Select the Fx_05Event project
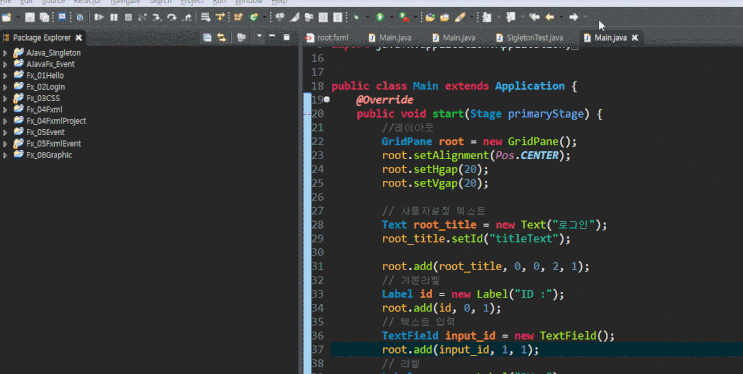Viewport: 743px width, 374px height. click(x=45, y=132)
